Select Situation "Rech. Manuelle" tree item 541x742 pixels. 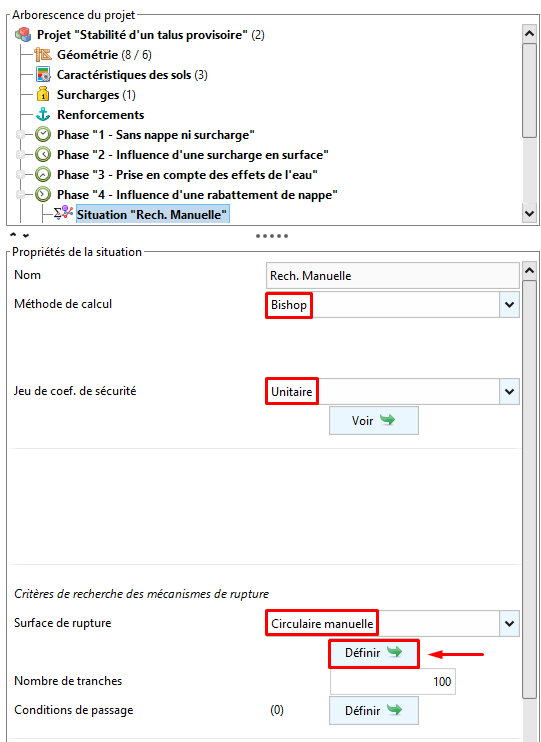152,215
